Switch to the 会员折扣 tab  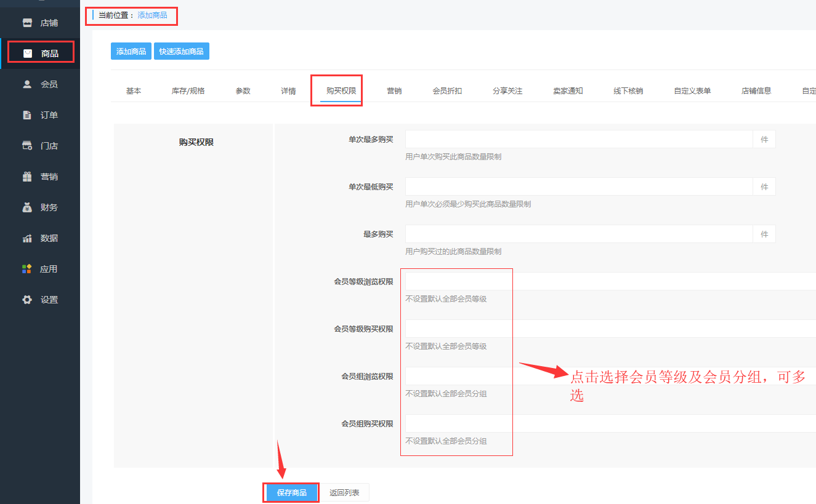(x=447, y=90)
